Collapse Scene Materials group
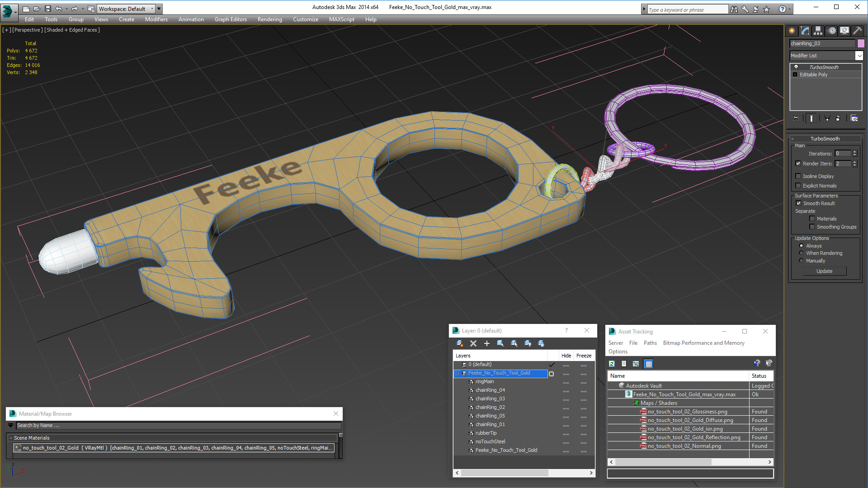 tap(11, 438)
